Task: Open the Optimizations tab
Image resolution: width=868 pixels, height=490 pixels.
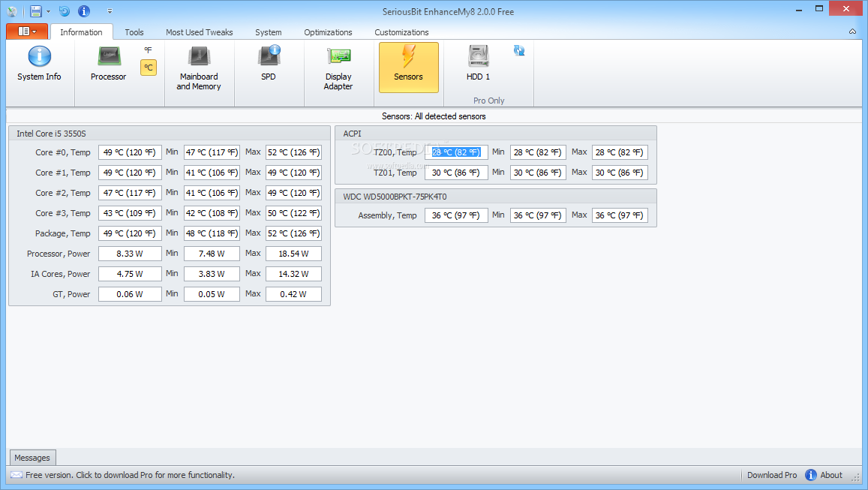Action: click(329, 32)
